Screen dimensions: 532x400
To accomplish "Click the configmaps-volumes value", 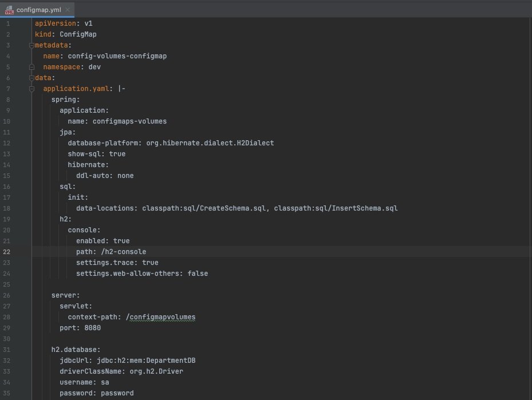I will pos(129,121).
